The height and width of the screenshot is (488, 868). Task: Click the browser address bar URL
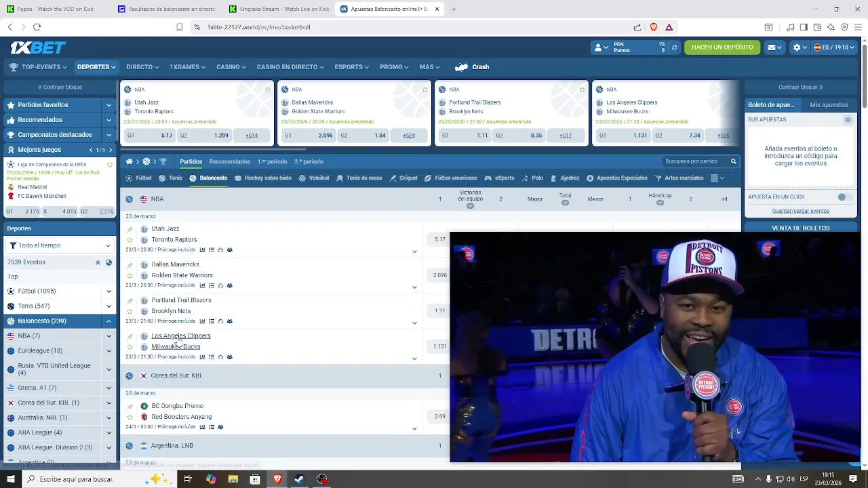pyautogui.click(x=258, y=27)
